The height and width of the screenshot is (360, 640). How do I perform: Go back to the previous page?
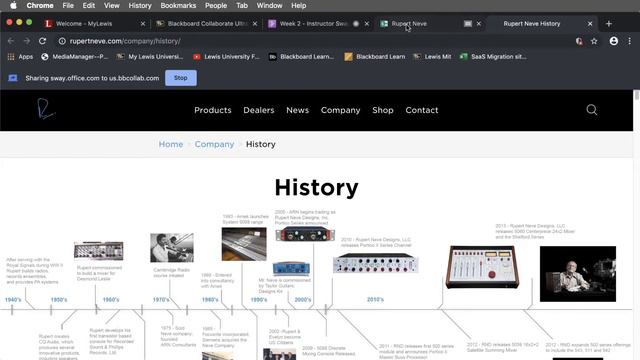(x=11, y=41)
